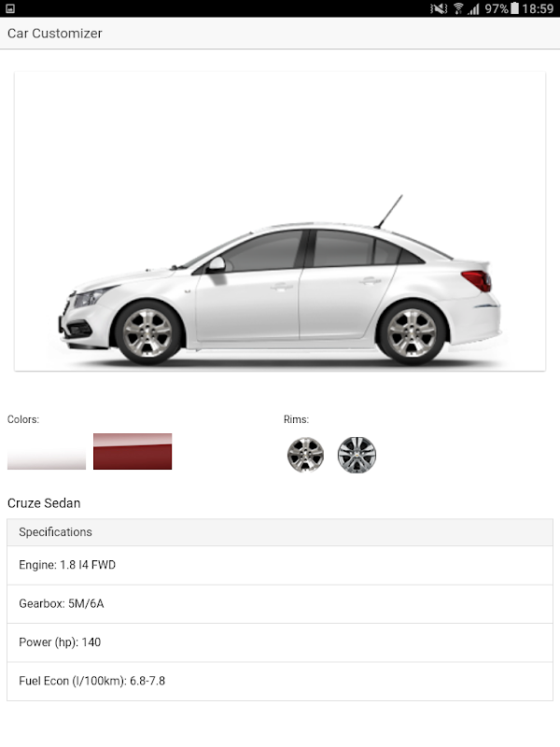Tap the Specifications header row

coord(280,532)
